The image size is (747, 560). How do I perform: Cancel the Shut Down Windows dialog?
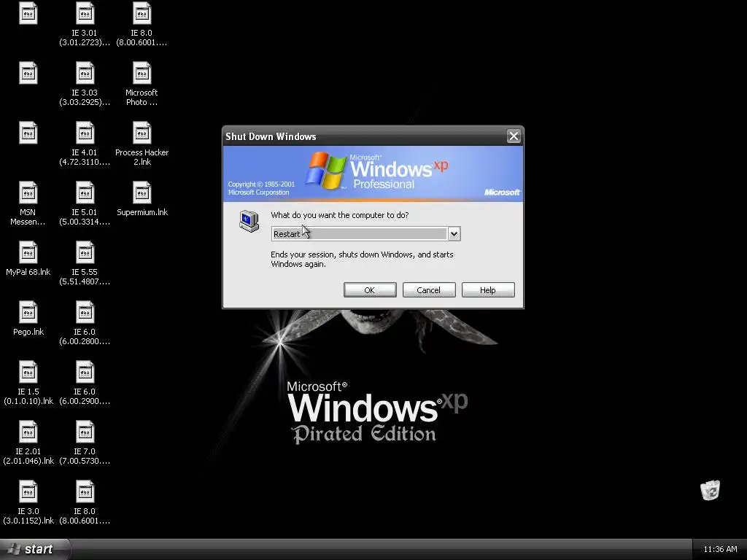pyautogui.click(x=429, y=290)
